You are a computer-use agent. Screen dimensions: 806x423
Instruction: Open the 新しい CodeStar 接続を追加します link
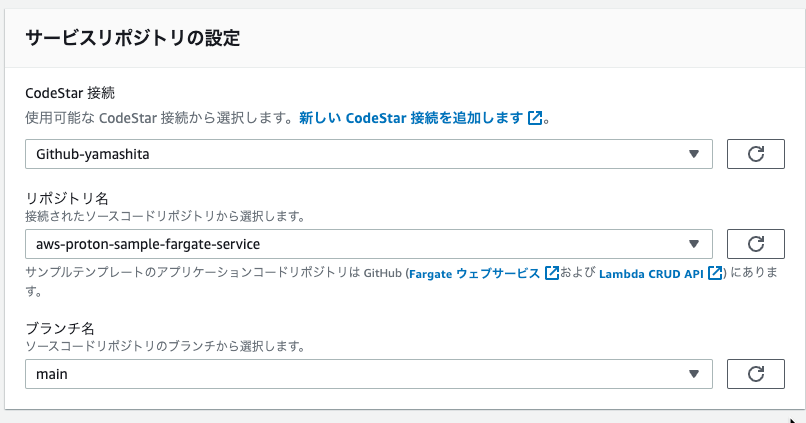point(411,118)
